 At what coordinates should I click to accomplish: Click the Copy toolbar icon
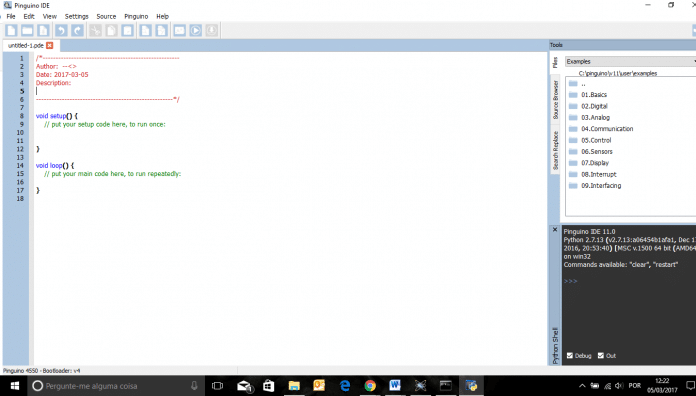point(111,30)
